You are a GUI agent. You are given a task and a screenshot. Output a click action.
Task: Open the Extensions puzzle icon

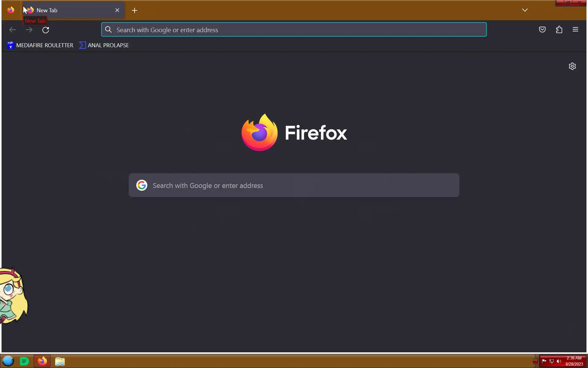click(559, 30)
